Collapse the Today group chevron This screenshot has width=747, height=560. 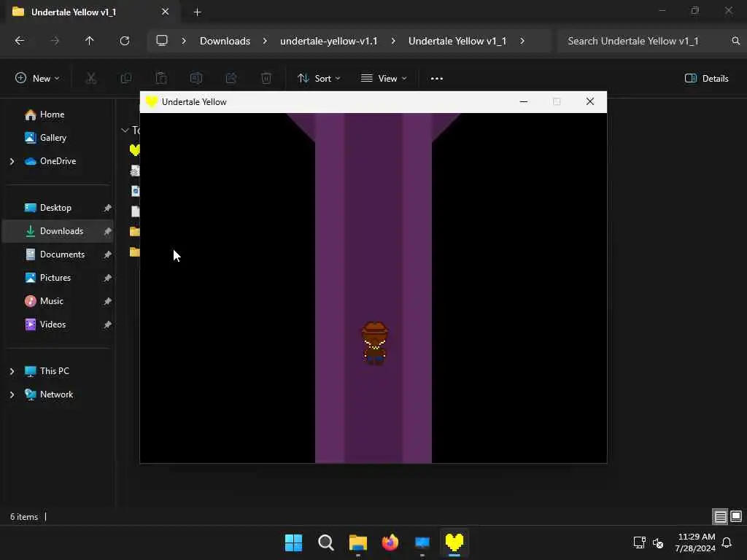point(125,130)
